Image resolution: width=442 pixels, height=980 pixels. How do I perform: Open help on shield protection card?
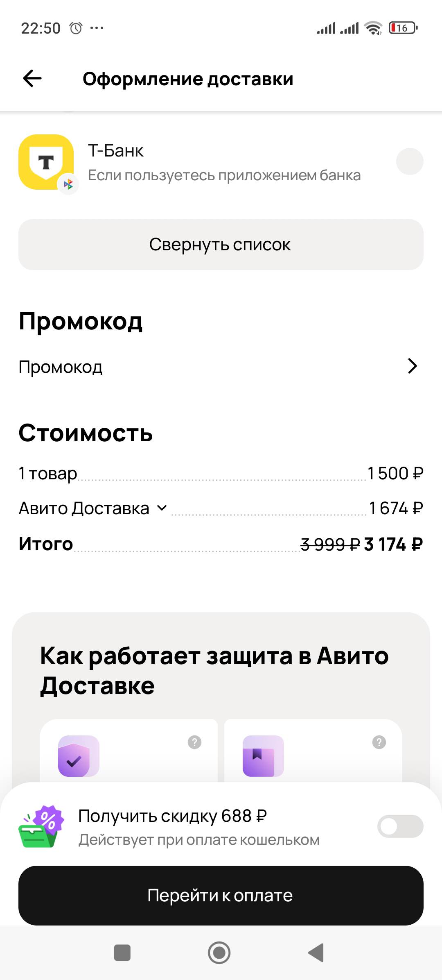click(x=194, y=742)
